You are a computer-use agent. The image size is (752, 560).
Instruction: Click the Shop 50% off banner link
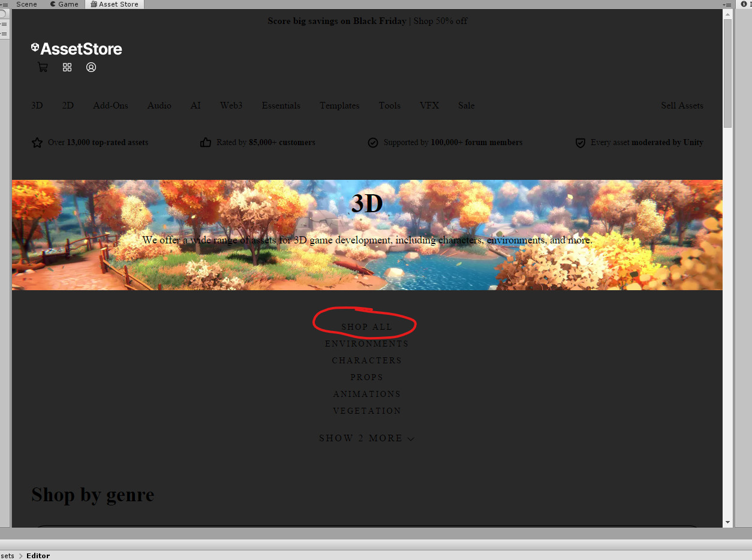[440, 21]
